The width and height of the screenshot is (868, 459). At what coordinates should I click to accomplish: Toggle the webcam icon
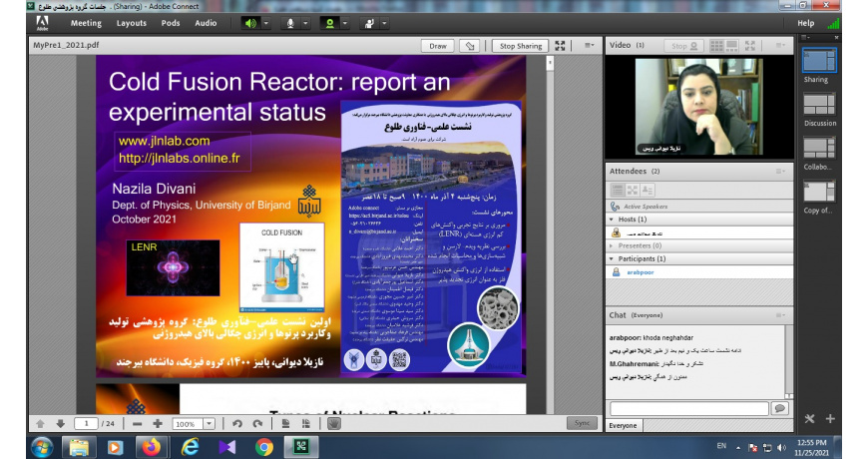click(330, 23)
